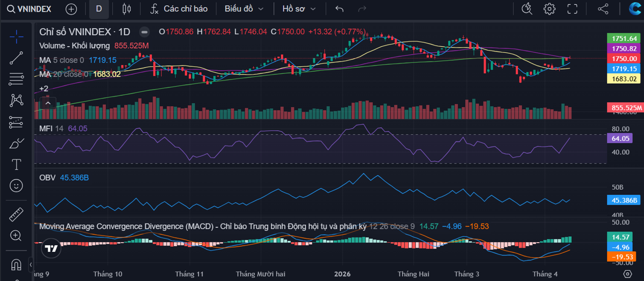The height and width of the screenshot is (281, 644).
Task: Open the Các chỉ báo indicators menu
Action: [x=179, y=9]
